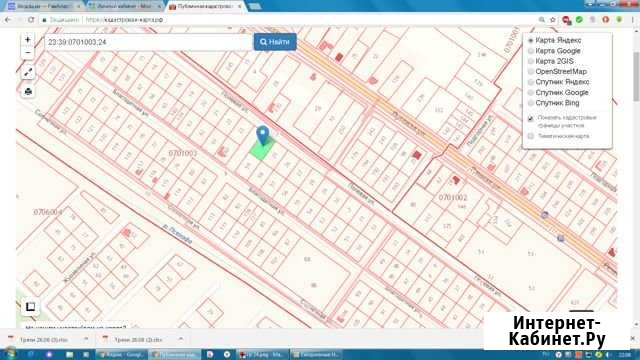Click the highlighted green land parcel

click(x=262, y=149)
